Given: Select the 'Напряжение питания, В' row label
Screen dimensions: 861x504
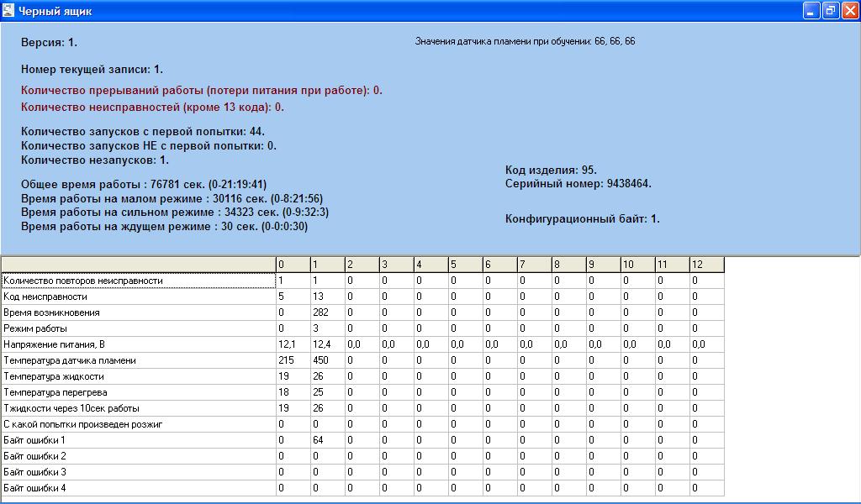Looking at the screenshot, I should click(x=139, y=344).
